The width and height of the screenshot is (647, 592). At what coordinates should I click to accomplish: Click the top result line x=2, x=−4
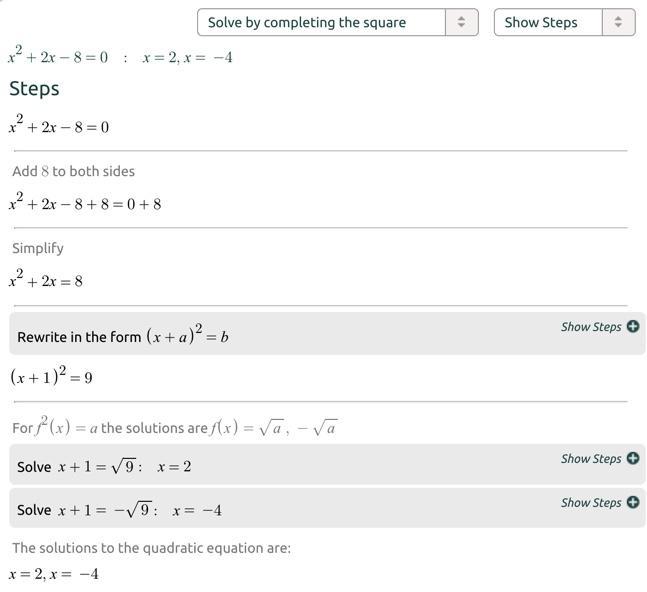tap(187, 58)
